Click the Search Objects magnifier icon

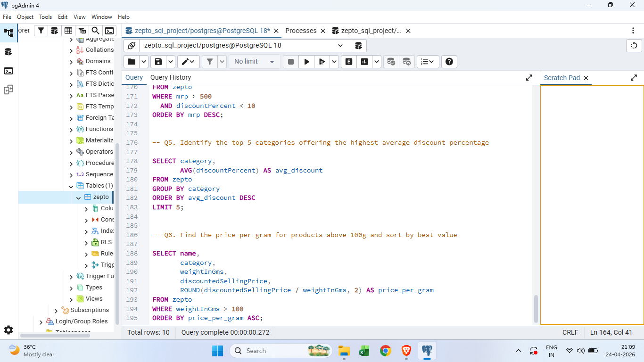pyautogui.click(x=95, y=31)
